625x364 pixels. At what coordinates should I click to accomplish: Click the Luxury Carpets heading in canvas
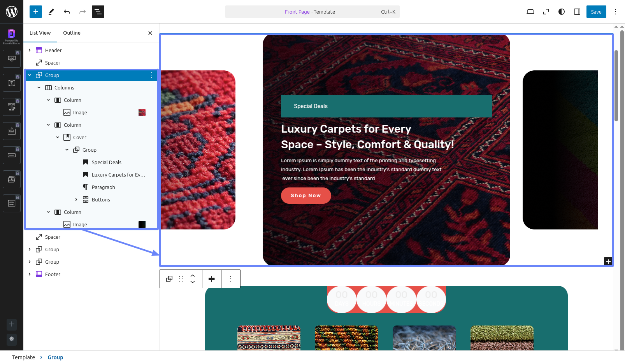click(367, 136)
